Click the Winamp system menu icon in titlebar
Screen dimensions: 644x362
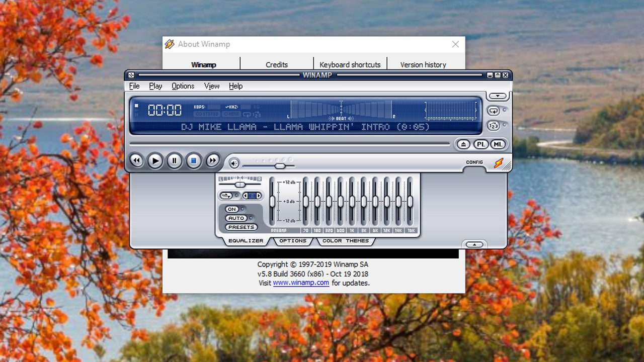[131, 75]
